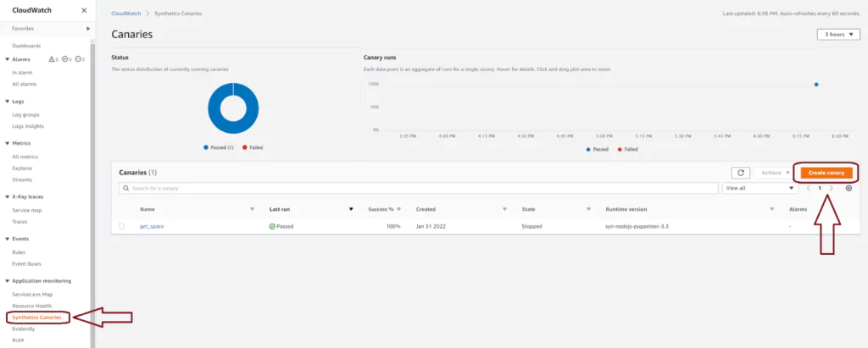Toggle the Passed (1) legend dot in Status

click(x=205, y=147)
